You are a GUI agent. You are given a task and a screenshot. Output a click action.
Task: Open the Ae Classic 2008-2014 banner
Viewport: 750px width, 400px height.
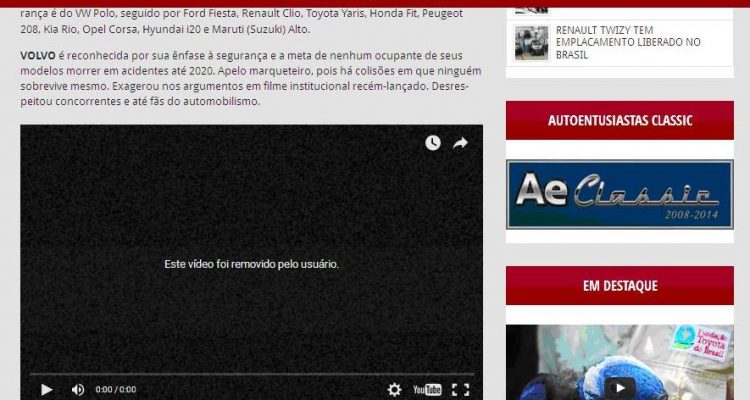tap(619, 195)
